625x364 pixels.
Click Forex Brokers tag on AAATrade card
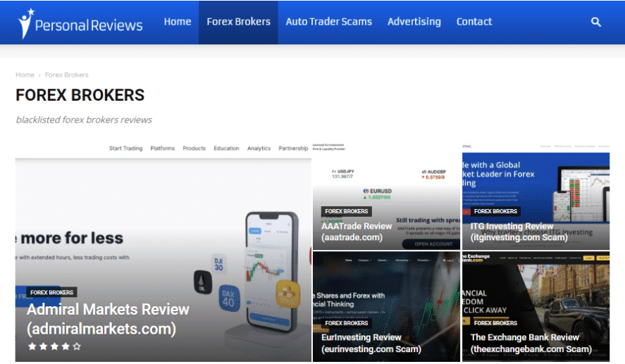(x=347, y=211)
